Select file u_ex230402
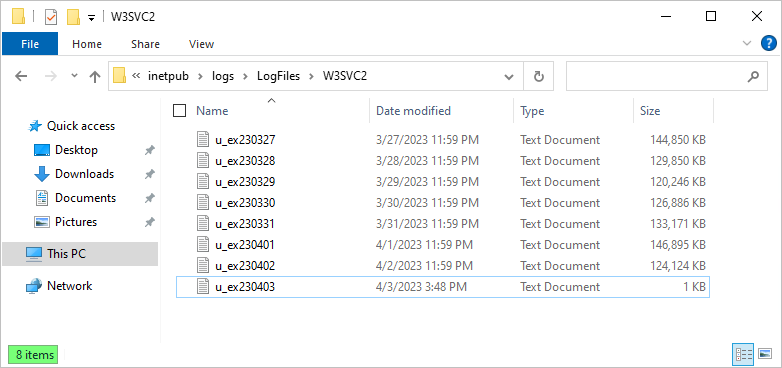Screen dimensions: 782x368 click(245, 266)
